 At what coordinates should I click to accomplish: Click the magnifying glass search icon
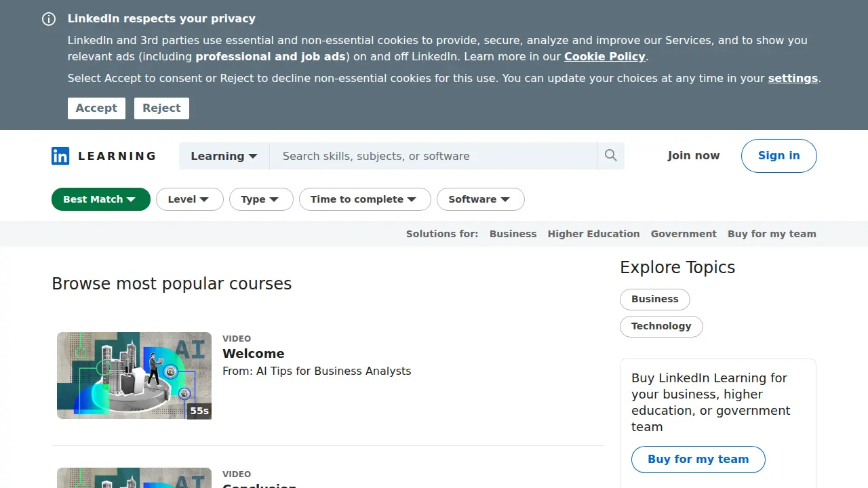click(610, 156)
